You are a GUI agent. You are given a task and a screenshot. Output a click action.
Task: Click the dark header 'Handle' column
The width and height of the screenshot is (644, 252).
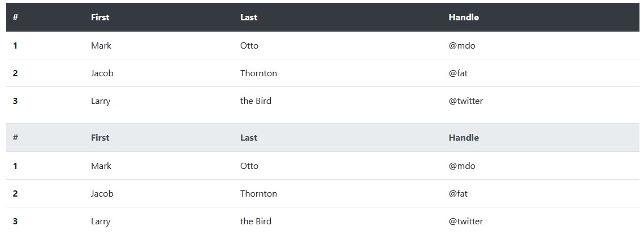[x=464, y=18]
